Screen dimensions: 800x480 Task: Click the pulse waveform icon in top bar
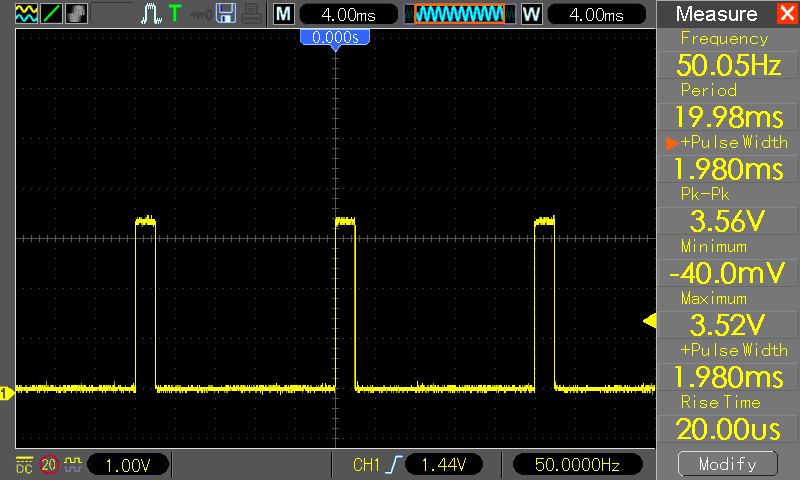[151, 14]
